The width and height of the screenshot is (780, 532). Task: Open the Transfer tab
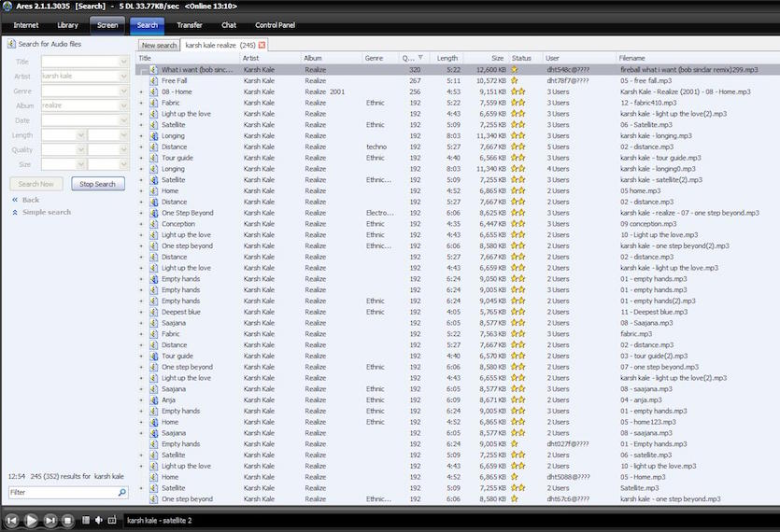point(190,25)
